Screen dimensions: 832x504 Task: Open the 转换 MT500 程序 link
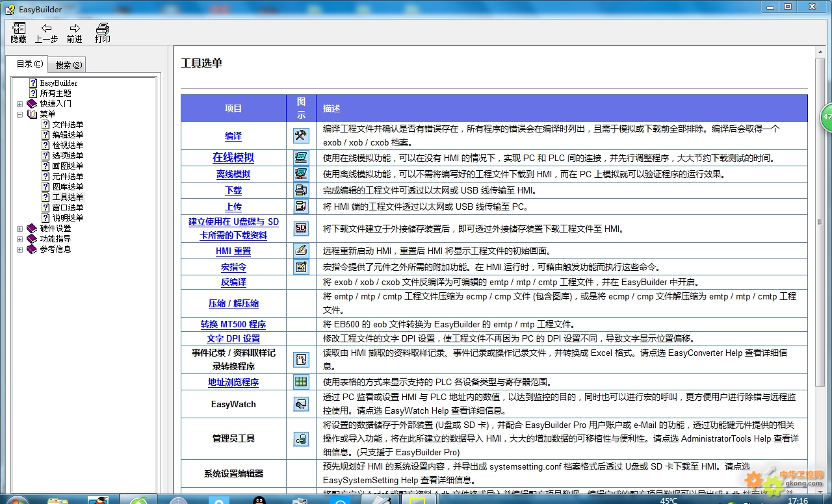pyautogui.click(x=233, y=324)
